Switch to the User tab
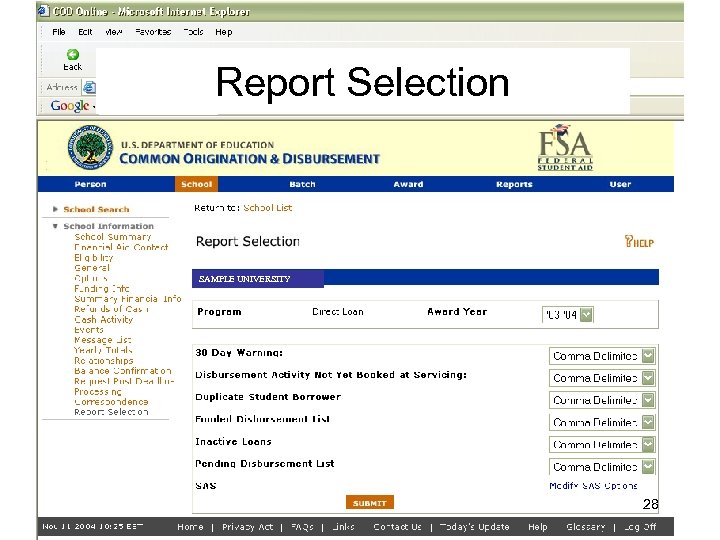The height and width of the screenshot is (540, 720). pos(620,184)
